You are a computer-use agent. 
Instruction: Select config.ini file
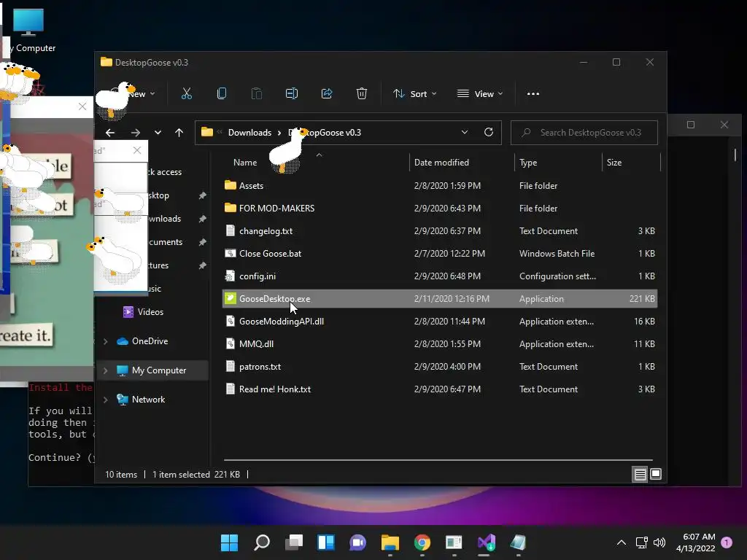440,276
